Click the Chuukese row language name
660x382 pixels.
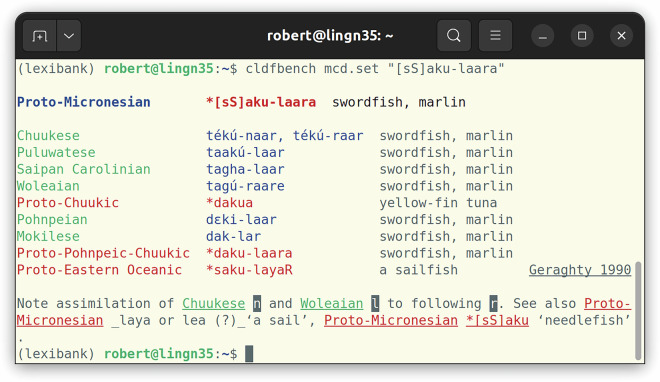coord(48,135)
